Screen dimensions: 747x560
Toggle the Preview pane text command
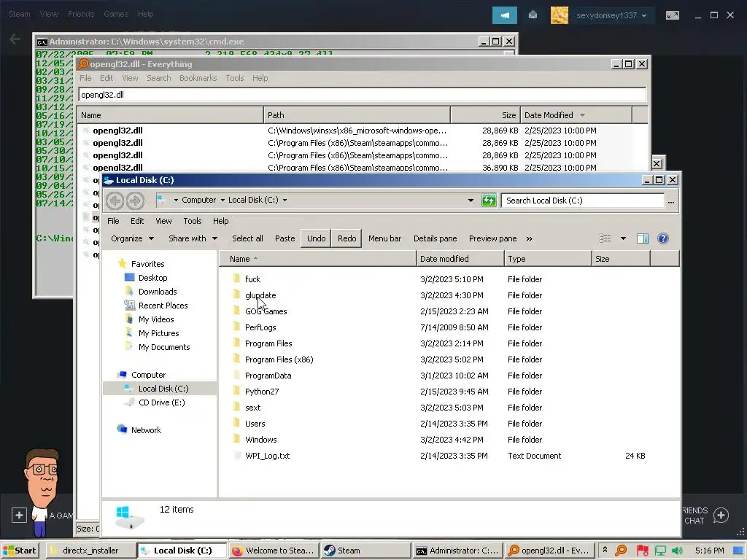(x=492, y=238)
